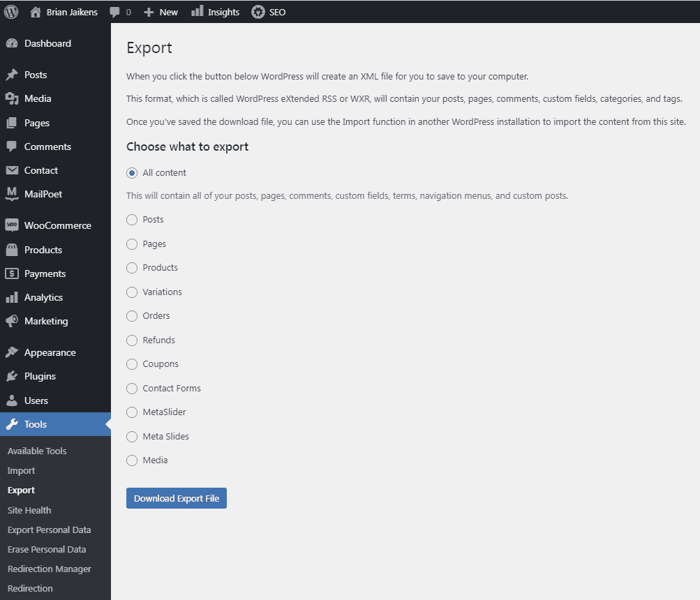Screen dimensions: 700x600
Task: Open the Analytics menu label
Action: (43, 297)
